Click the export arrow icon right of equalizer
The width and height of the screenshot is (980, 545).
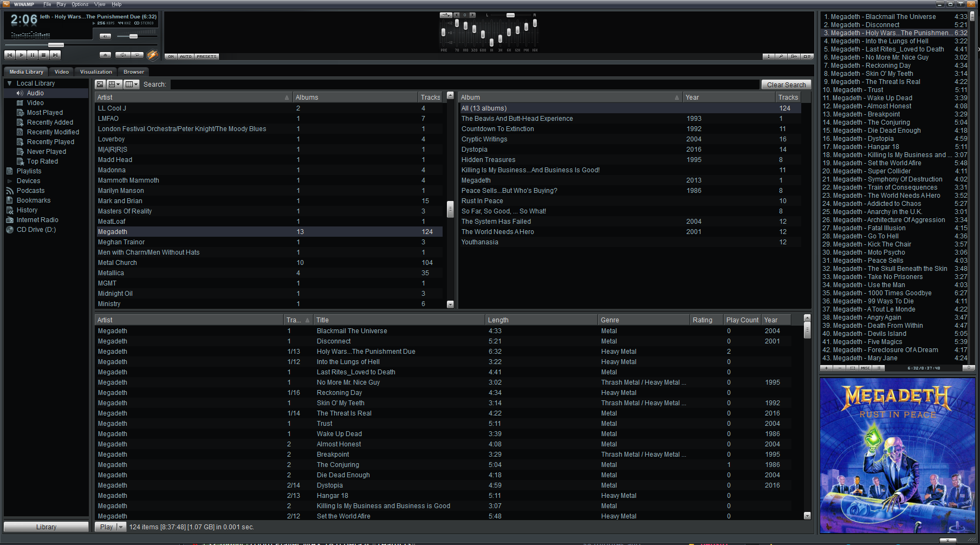(794, 56)
